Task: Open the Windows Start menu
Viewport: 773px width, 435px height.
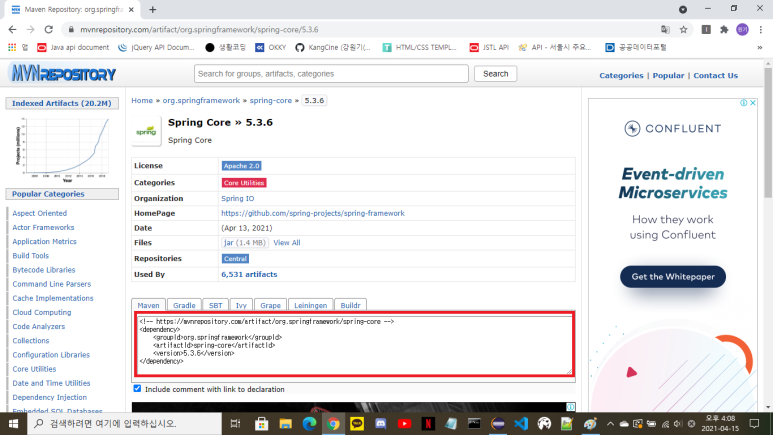Action: pos(13,424)
